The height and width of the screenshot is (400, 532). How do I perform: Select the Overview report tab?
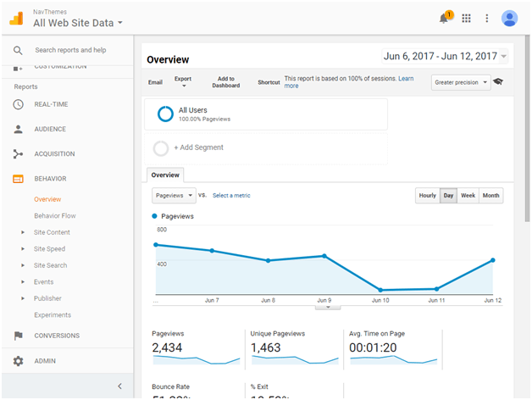165,175
